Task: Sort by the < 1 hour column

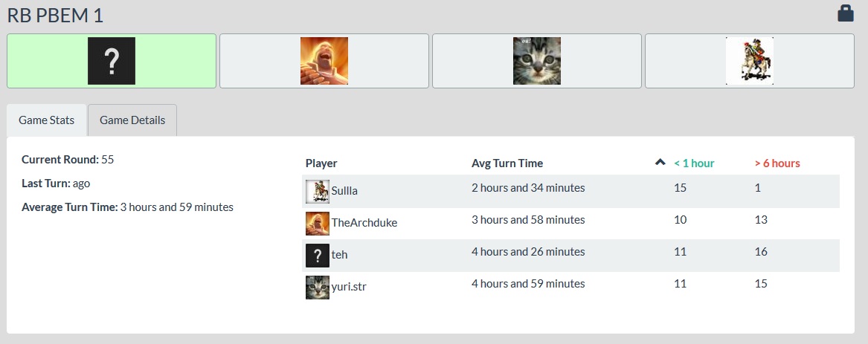Action: (x=694, y=163)
